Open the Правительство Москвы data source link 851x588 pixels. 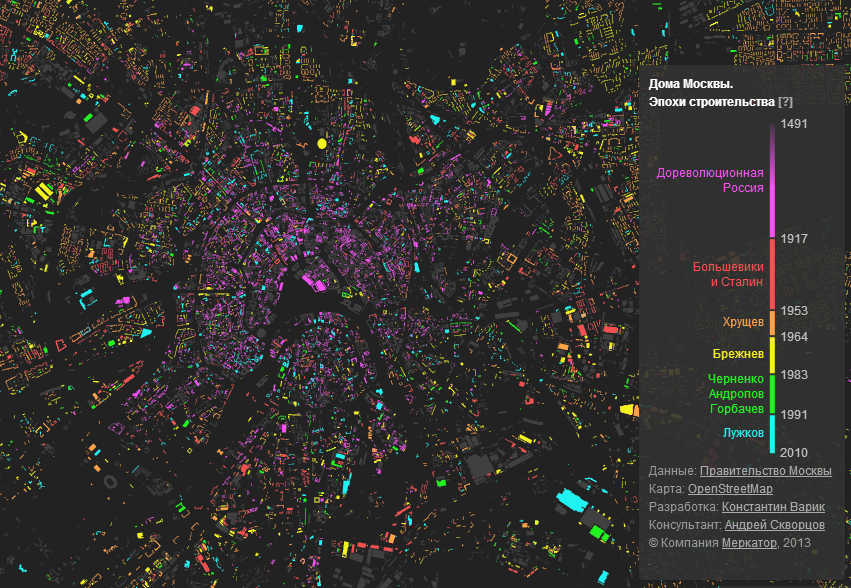pos(765,471)
